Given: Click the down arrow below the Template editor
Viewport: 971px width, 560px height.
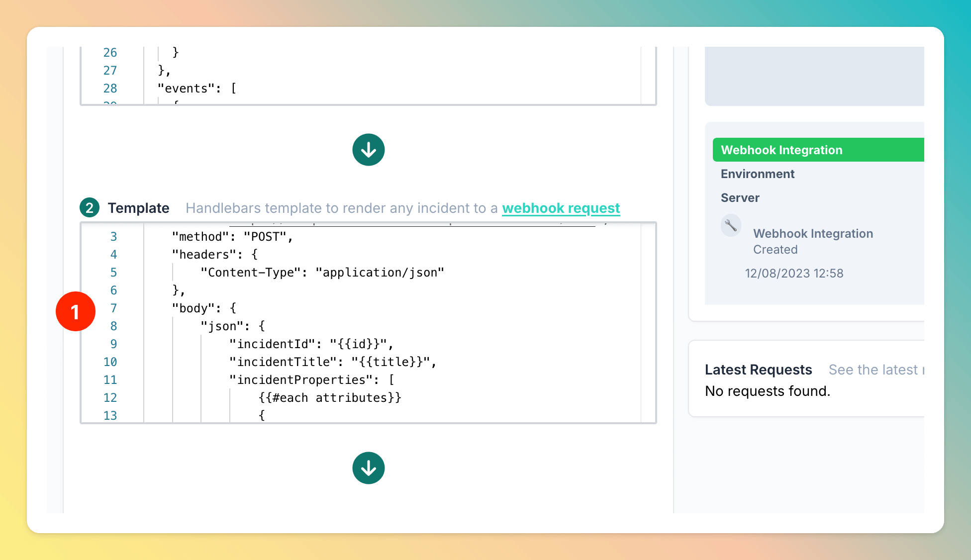Looking at the screenshot, I should [x=368, y=468].
